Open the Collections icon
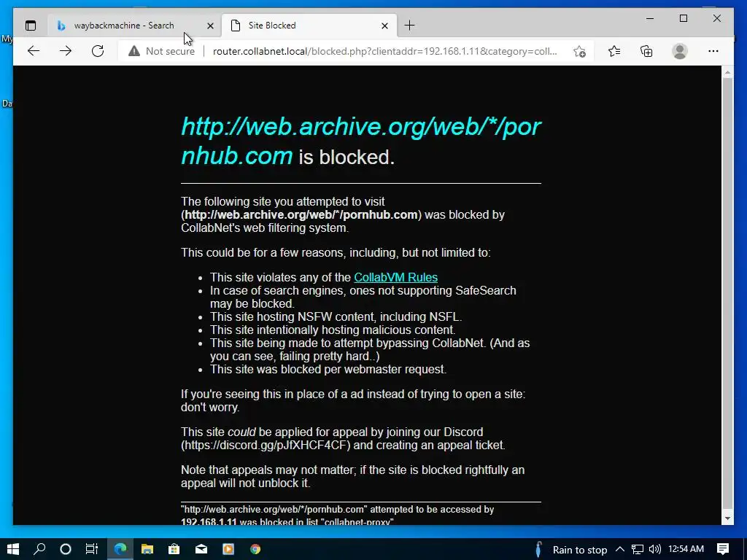 click(646, 51)
